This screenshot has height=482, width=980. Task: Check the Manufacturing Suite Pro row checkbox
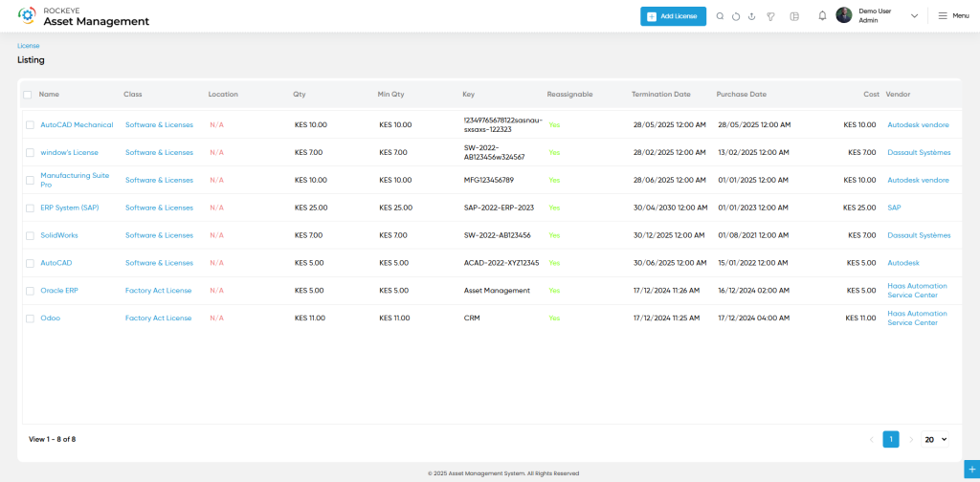pyautogui.click(x=30, y=180)
